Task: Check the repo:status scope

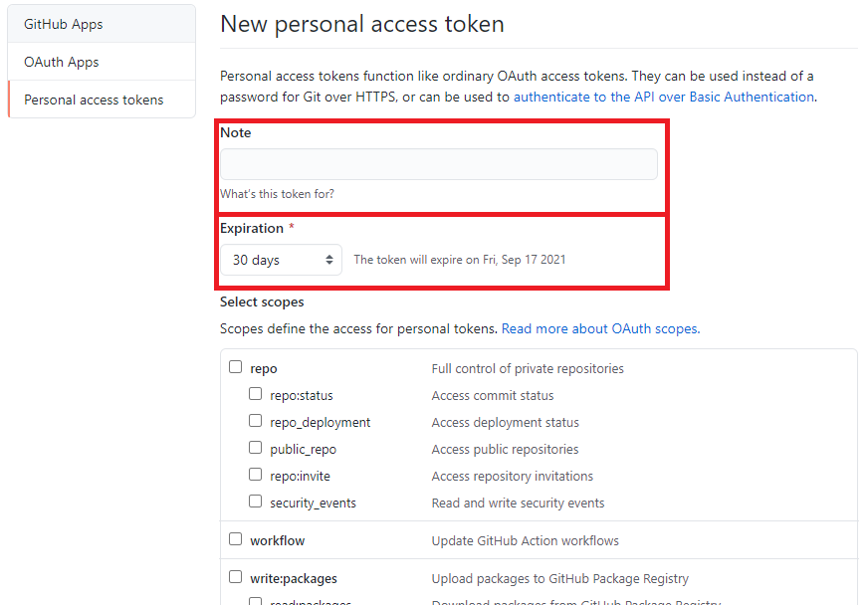Action: (255, 394)
